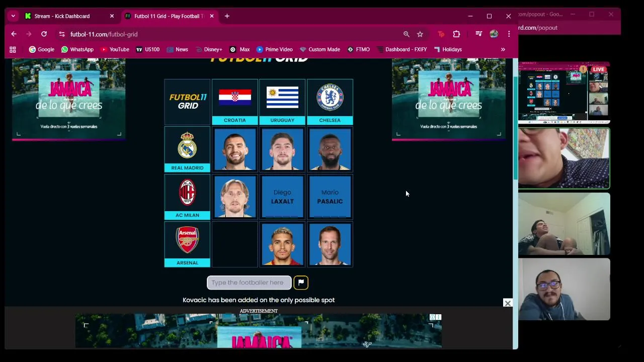Select the Arsenal crest row
Screen dimensions: 644x362
coord(187,244)
